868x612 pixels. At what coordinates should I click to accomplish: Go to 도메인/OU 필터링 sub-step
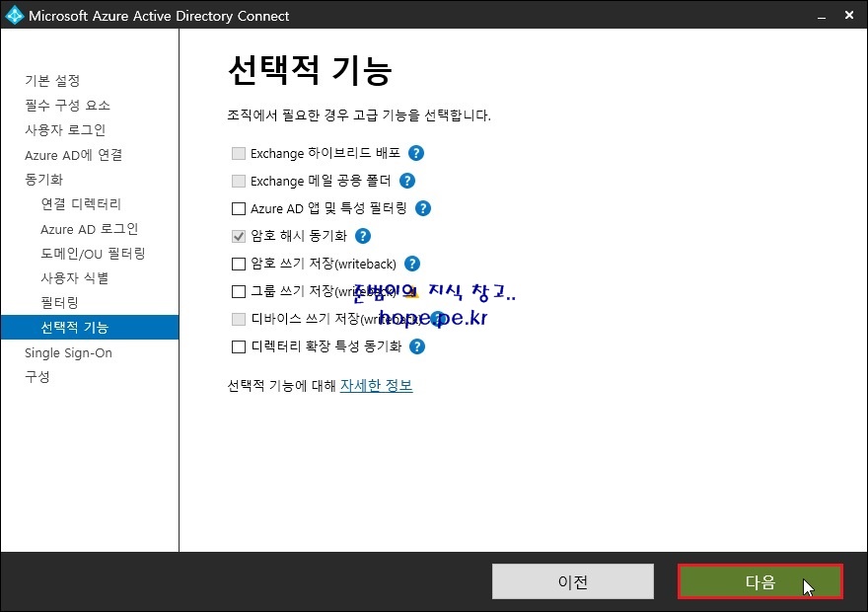[93, 254]
